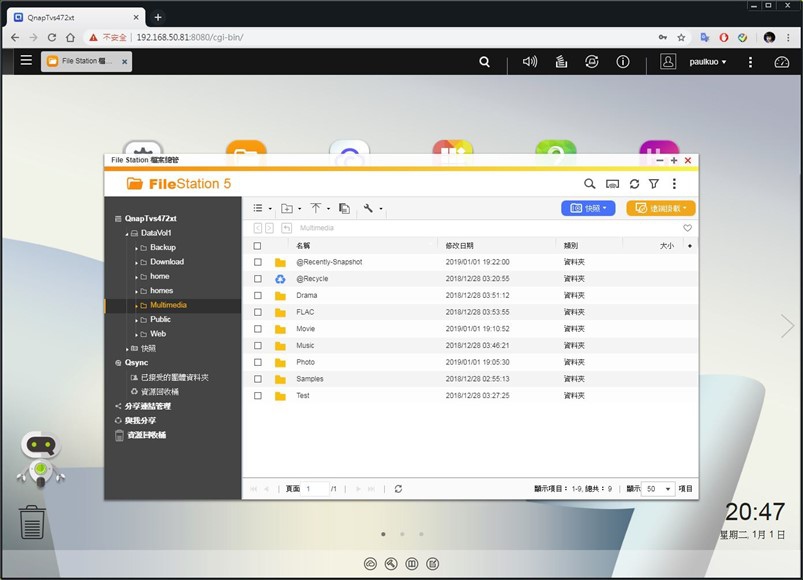Screen dimensions: 803x580
Task: Open the Web folder in the tree
Action: tap(158, 334)
